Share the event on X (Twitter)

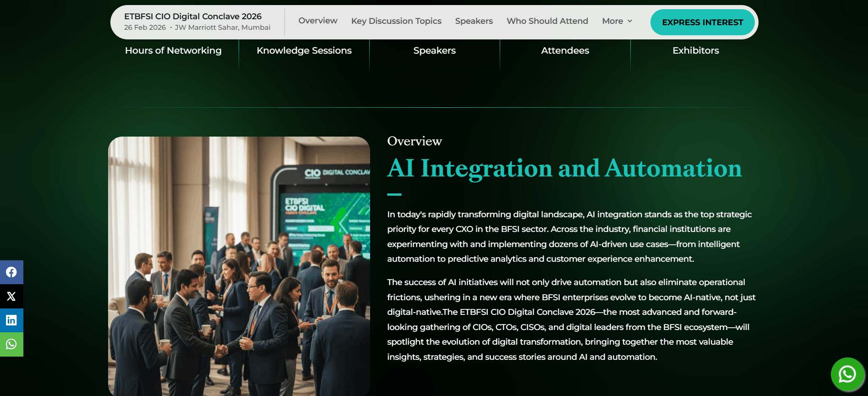[x=11, y=296]
